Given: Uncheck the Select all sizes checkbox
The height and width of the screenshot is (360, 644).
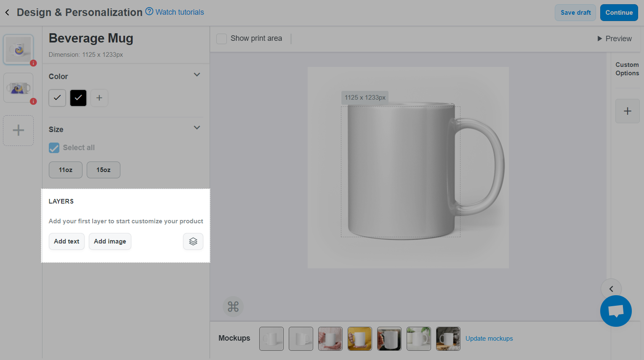Looking at the screenshot, I should click(x=54, y=148).
